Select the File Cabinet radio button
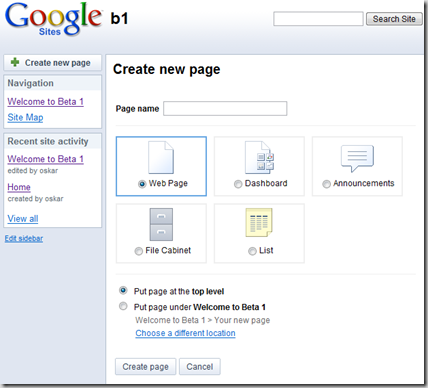The width and height of the screenshot is (428, 388). [138, 251]
